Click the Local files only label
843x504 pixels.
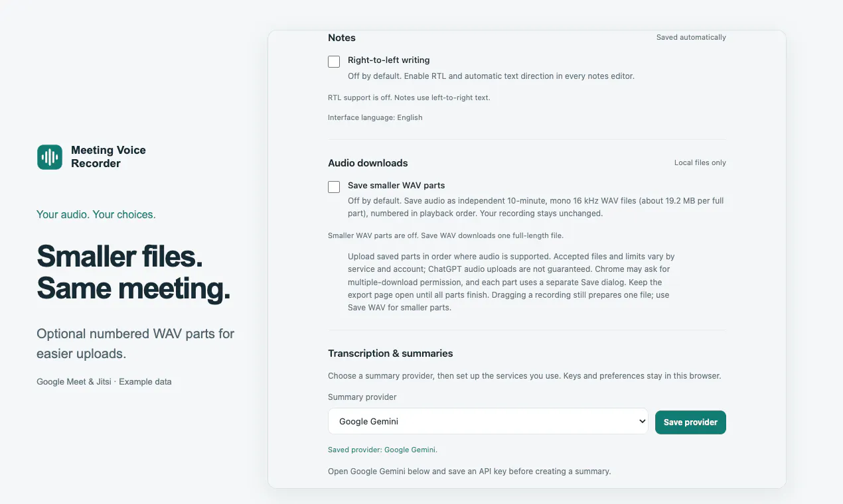click(x=700, y=162)
